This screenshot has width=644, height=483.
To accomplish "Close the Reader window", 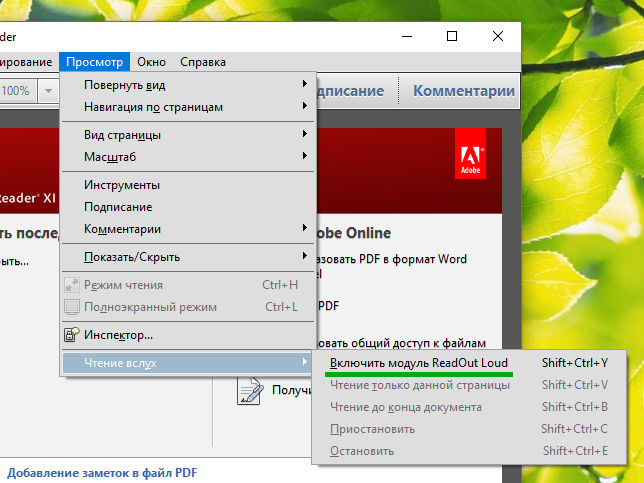I will click(x=498, y=37).
